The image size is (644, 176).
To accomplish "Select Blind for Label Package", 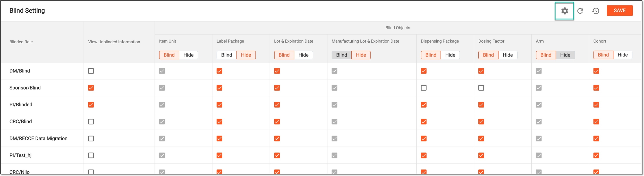I will tap(226, 55).
